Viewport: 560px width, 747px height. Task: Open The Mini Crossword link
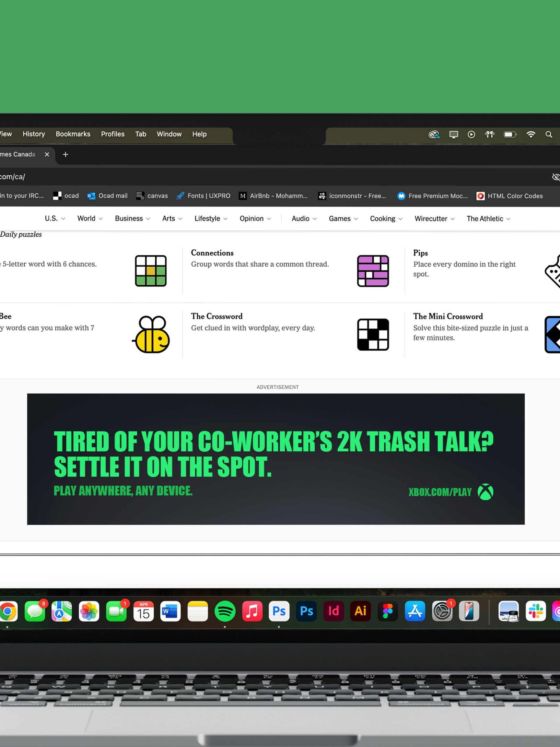(448, 316)
